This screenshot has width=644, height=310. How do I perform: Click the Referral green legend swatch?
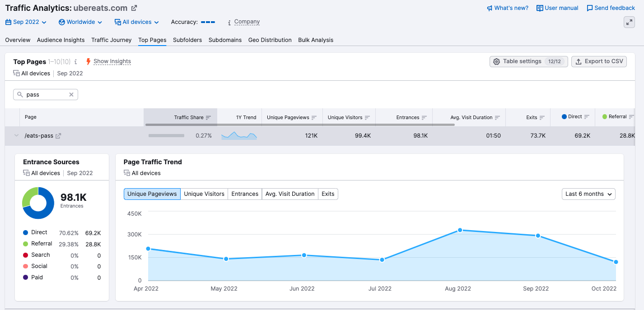pos(25,244)
